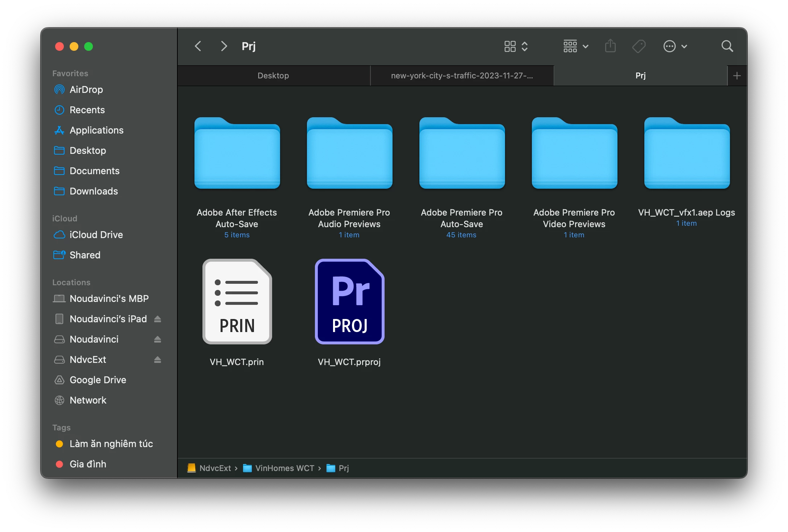
Task: Add a new tab with plus button
Action: point(737,75)
